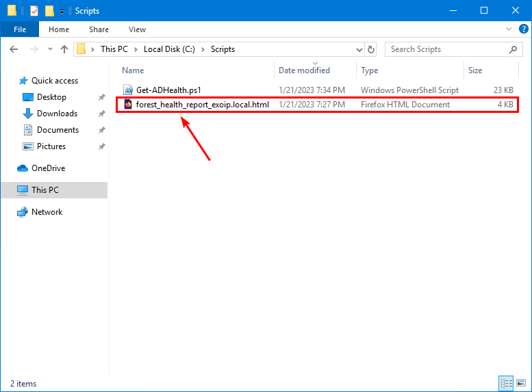The width and height of the screenshot is (532, 392).
Task: Switch to the Large icons view layout
Action: point(521,384)
